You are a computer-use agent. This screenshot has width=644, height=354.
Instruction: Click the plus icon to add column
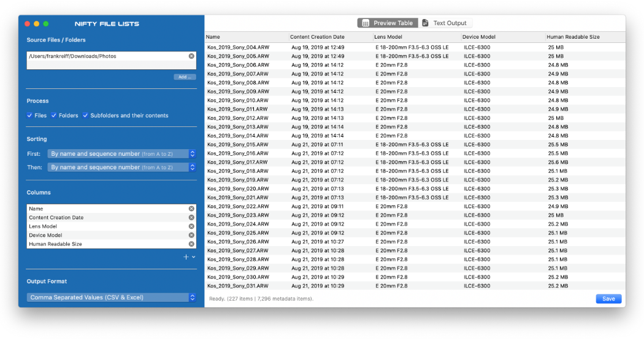coord(186,256)
